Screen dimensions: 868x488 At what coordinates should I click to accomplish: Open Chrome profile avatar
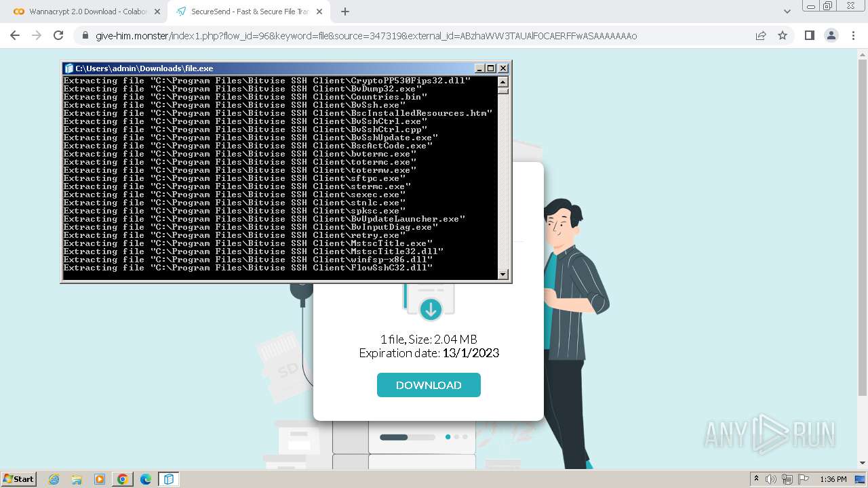pos(831,35)
